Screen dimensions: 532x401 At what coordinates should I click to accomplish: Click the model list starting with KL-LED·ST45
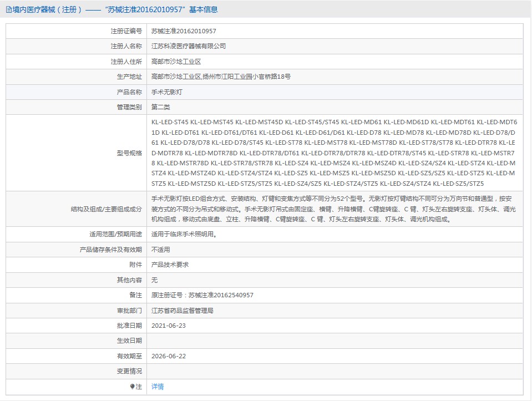tap(334, 153)
